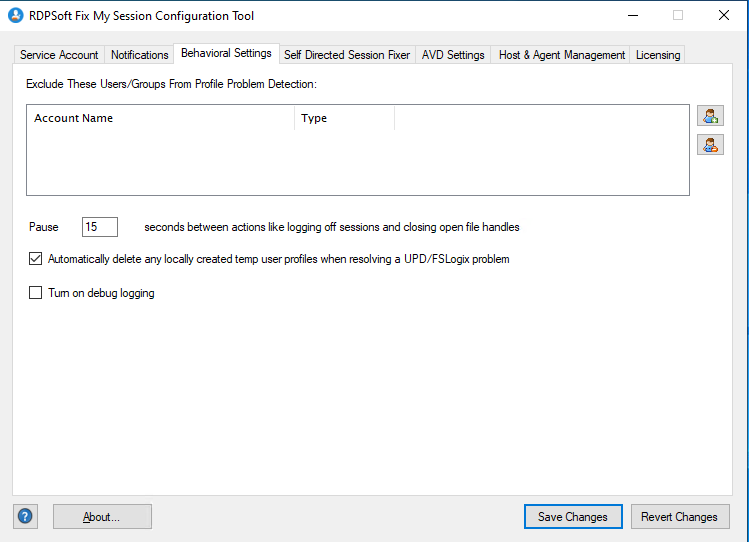Open the Licensing tab
The image size is (749, 542).
[657, 55]
